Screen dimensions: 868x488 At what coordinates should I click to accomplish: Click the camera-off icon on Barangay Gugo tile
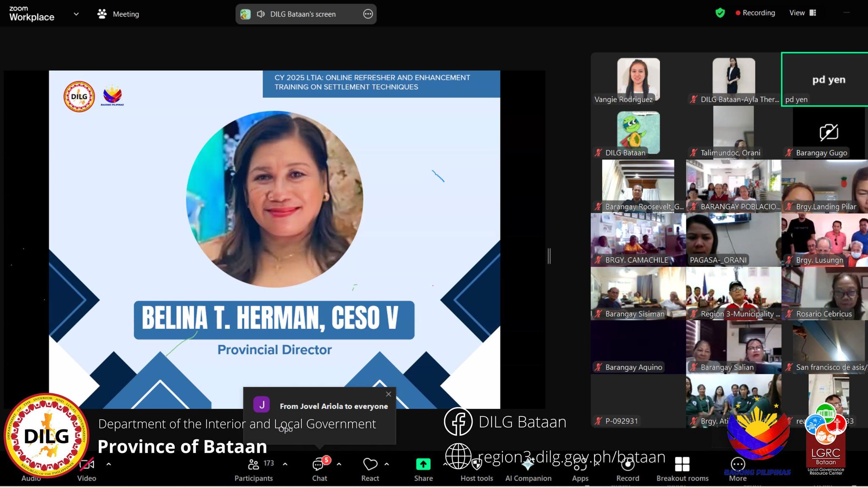point(829,132)
